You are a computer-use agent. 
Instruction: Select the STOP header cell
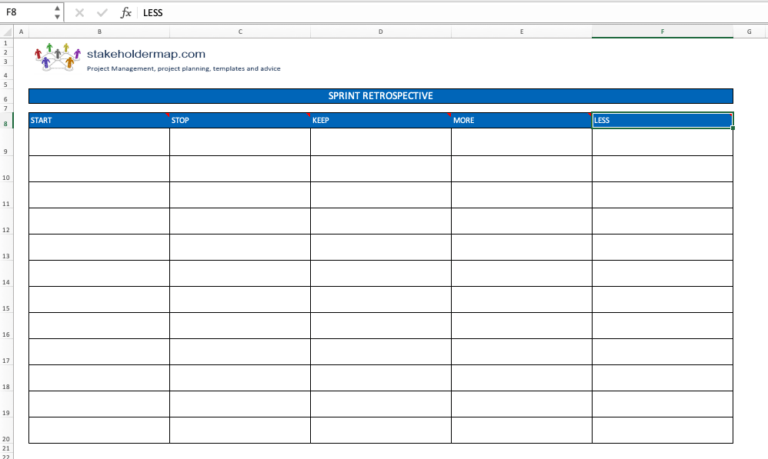coord(240,121)
